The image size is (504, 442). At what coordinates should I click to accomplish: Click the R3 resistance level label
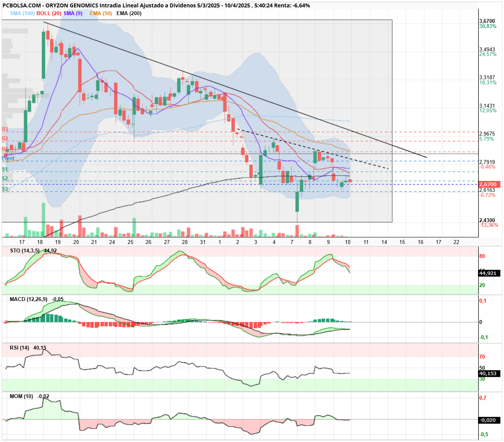point(5,129)
